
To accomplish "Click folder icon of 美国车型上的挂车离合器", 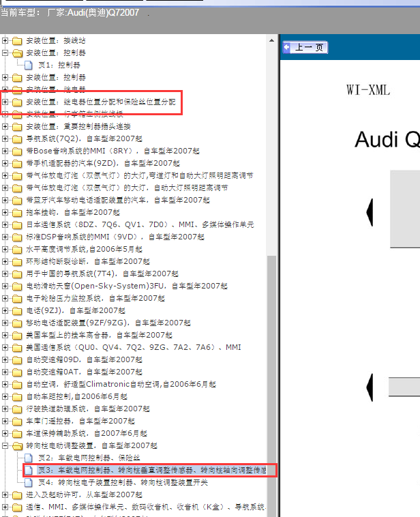I will [17, 336].
